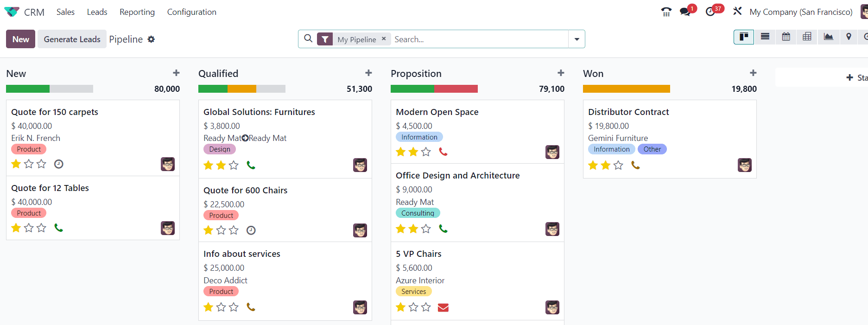Switch to List view
This screenshot has height=325, width=868.
(765, 37)
